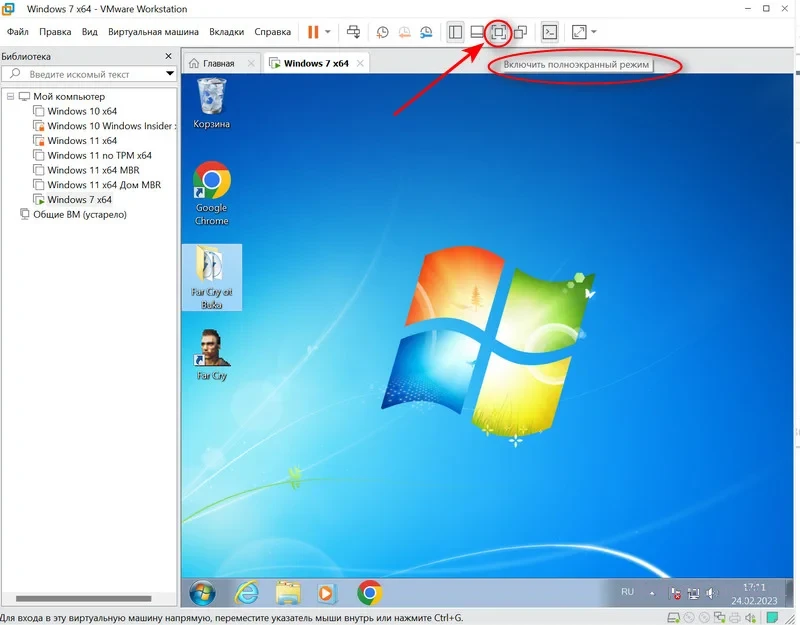This screenshot has width=800, height=625.
Task: Open the clock showing 24.02.2023
Action: [x=754, y=594]
